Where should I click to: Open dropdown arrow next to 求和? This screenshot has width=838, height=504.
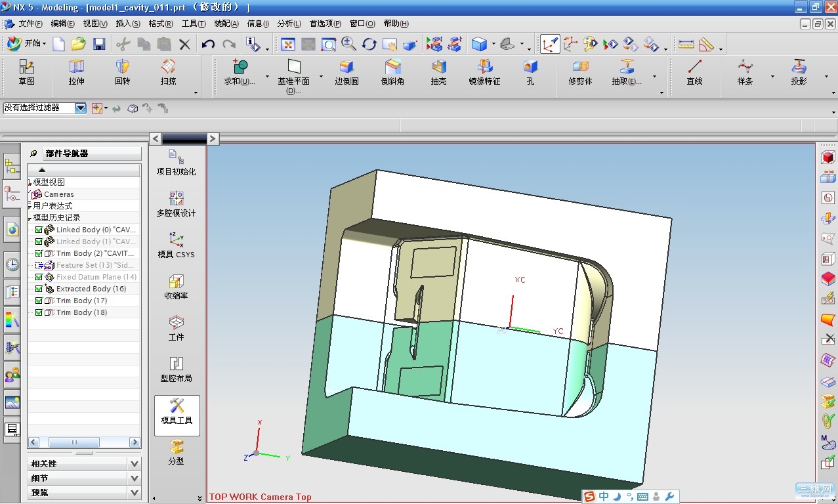coord(267,77)
